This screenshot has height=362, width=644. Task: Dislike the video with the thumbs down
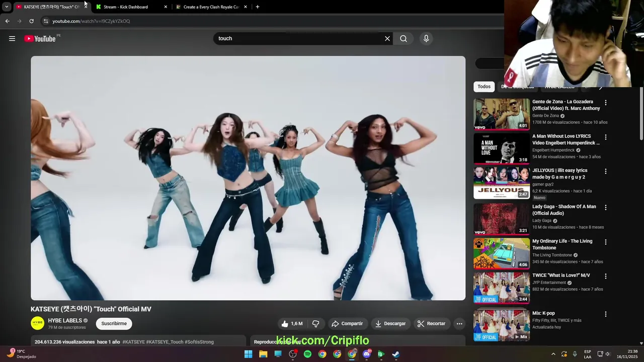click(316, 324)
